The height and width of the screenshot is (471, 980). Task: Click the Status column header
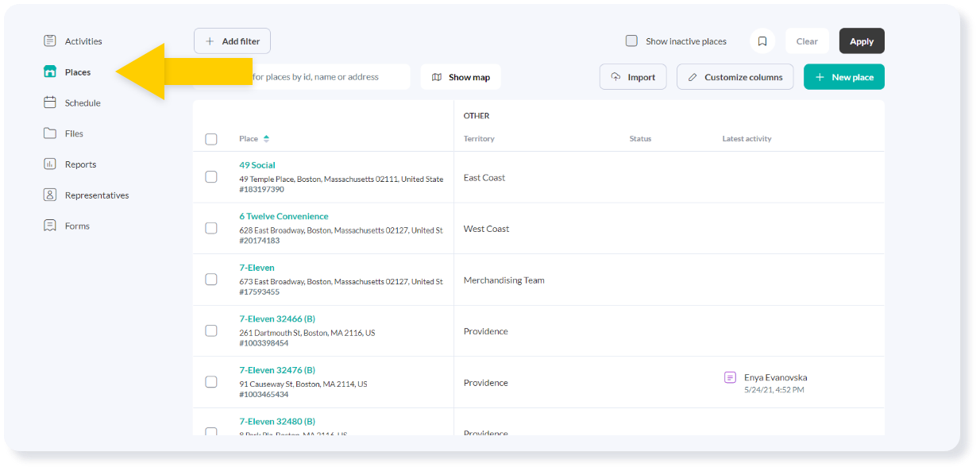tap(640, 139)
